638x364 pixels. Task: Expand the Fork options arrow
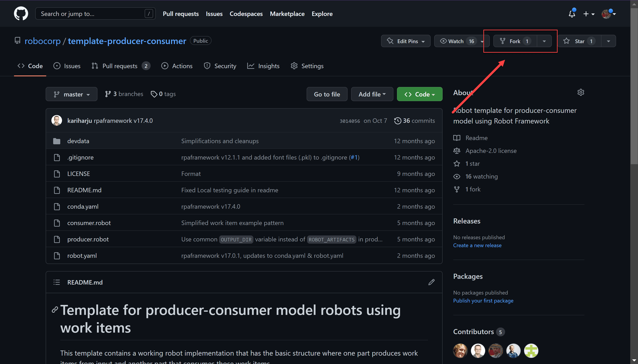pyautogui.click(x=544, y=41)
